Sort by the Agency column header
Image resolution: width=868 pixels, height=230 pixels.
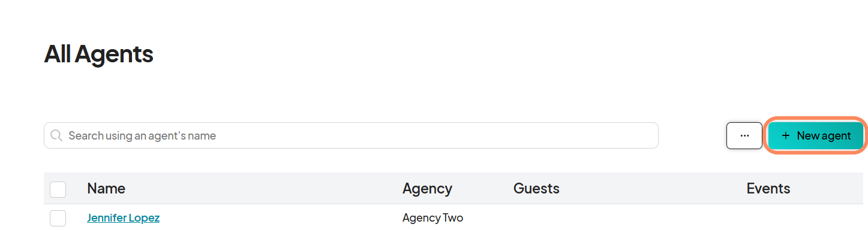[x=427, y=189]
